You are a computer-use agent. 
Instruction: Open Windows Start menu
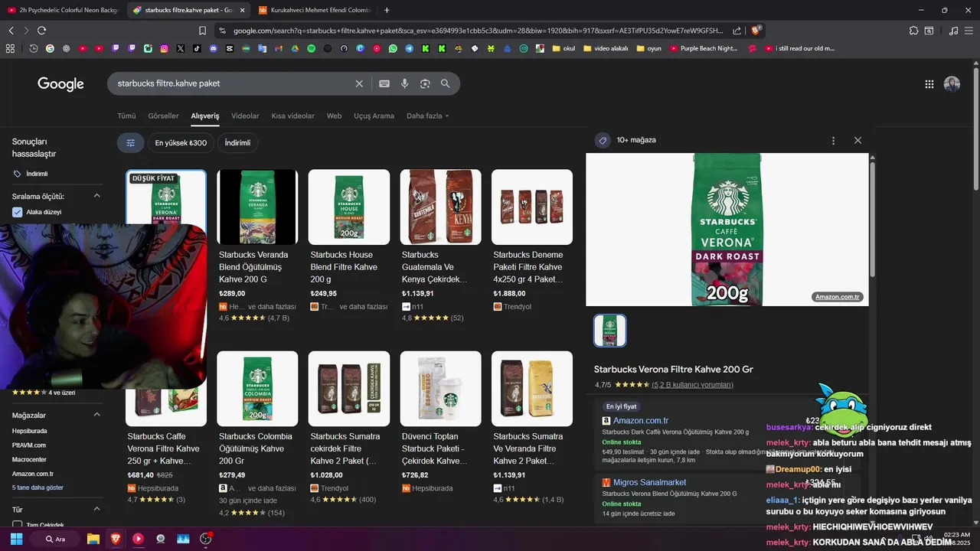16,539
